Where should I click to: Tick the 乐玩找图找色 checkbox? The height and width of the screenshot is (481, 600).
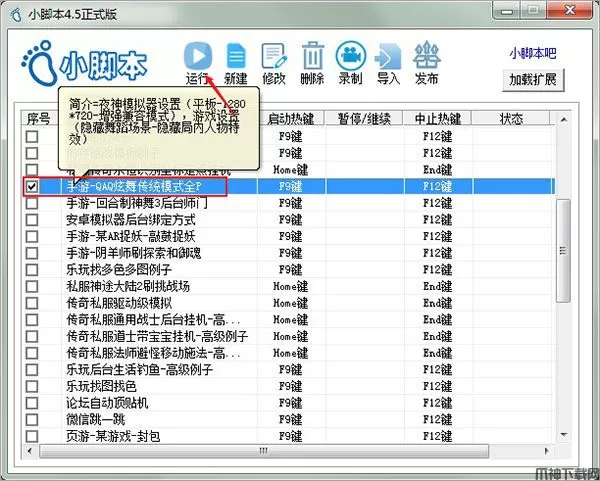pyautogui.click(x=32, y=386)
